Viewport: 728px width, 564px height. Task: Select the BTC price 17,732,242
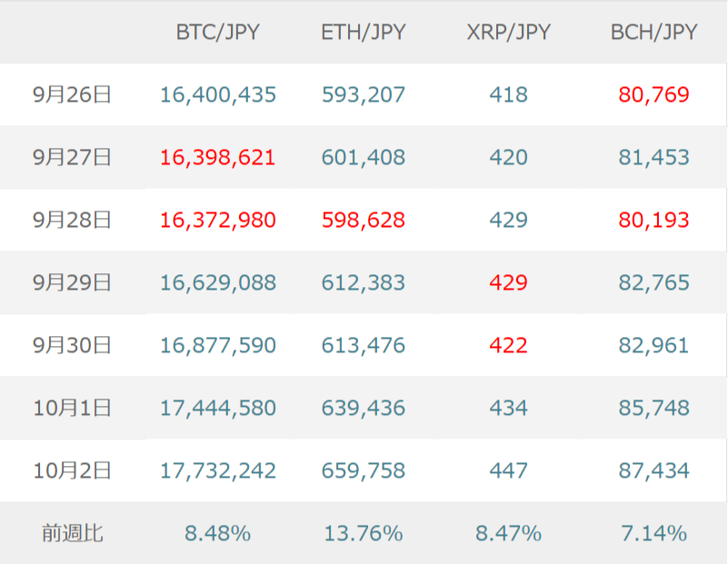coord(217,470)
